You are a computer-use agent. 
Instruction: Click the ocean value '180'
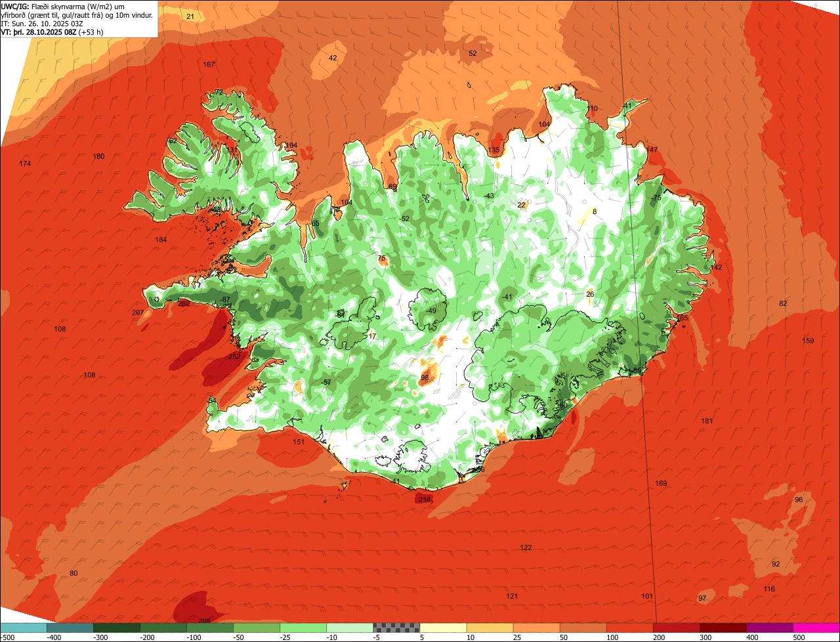point(98,156)
